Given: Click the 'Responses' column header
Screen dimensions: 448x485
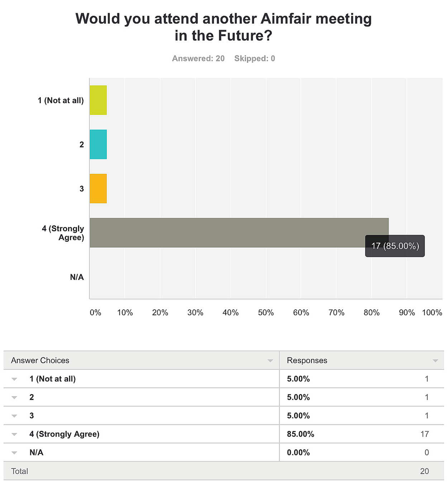Looking at the screenshot, I should tap(307, 360).
